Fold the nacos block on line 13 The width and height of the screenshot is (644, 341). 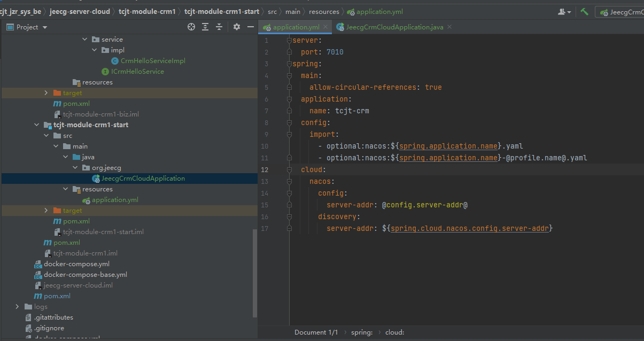pos(289,181)
